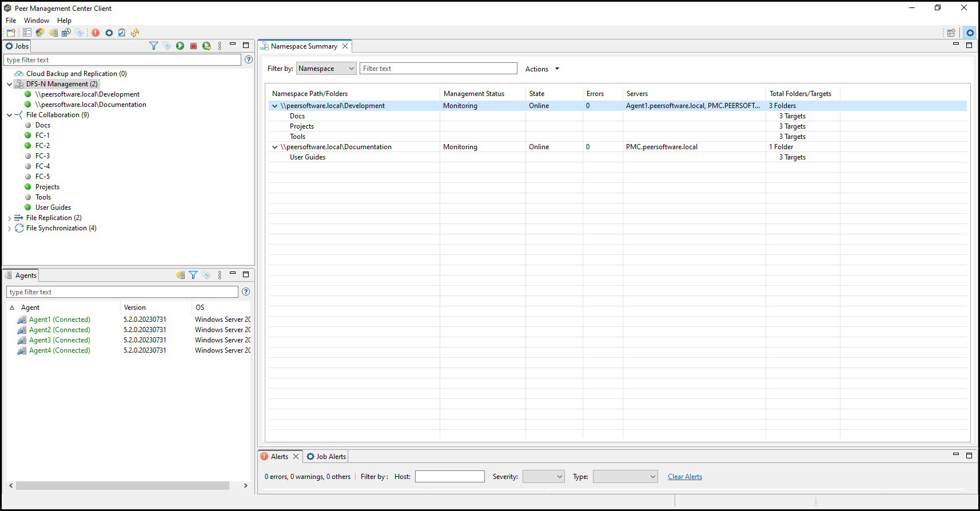
Task: Click the green Start job icon in Jobs panel
Action: point(180,46)
